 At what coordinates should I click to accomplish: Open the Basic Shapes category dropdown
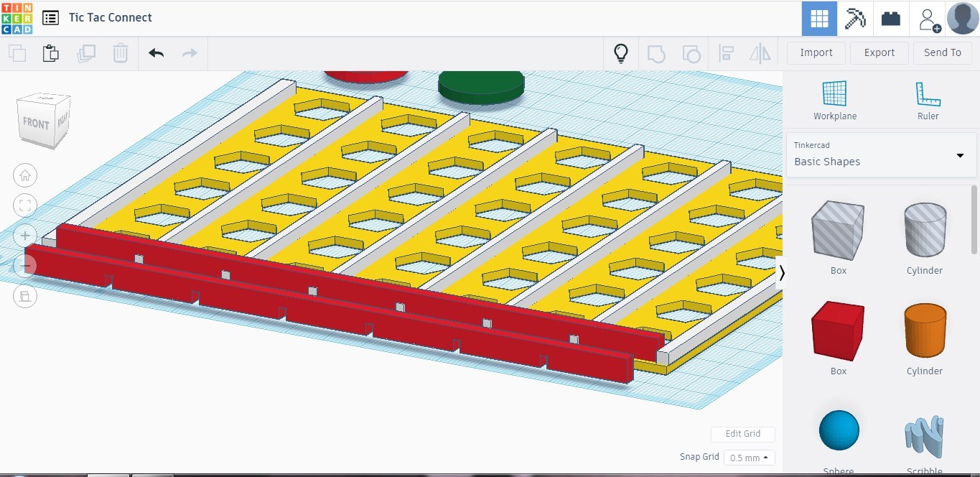tap(882, 154)
